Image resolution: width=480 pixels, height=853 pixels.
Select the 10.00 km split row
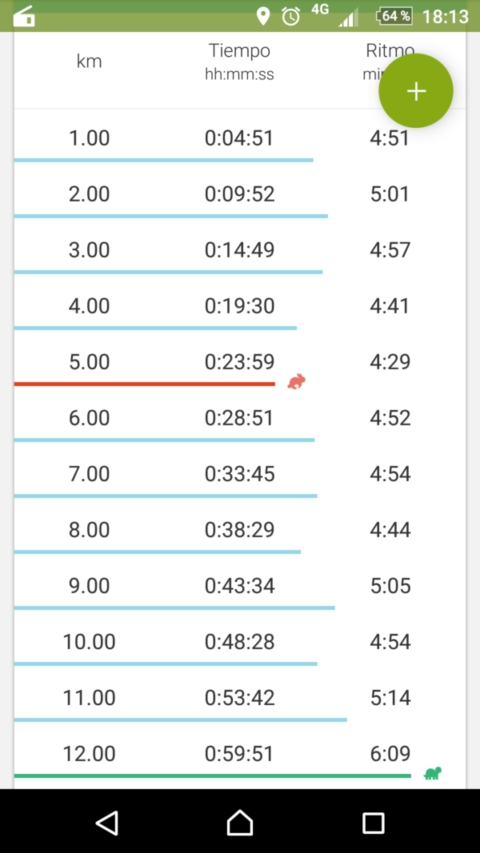click(240, 642)
